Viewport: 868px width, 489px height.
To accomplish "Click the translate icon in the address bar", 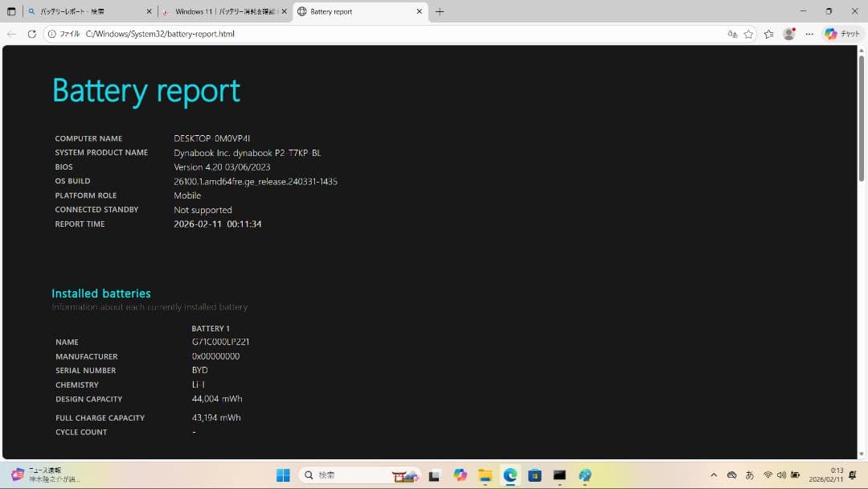I will (731, 34).
